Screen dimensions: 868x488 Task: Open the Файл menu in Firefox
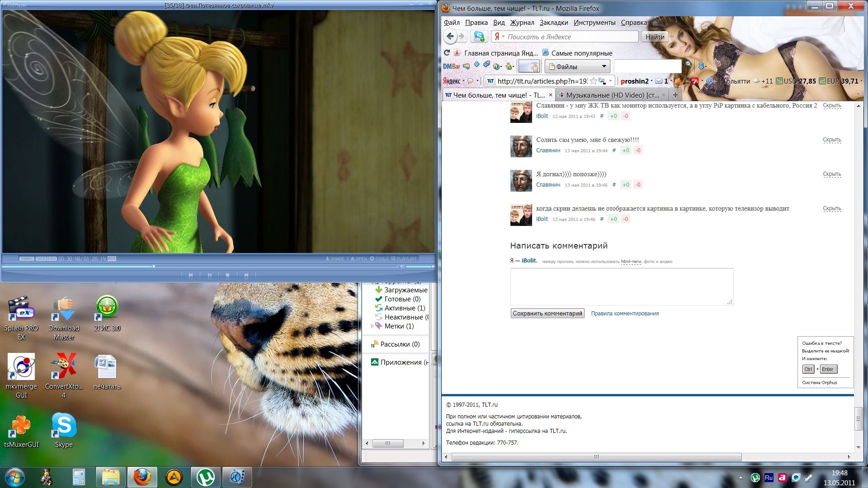click(452, 23)
